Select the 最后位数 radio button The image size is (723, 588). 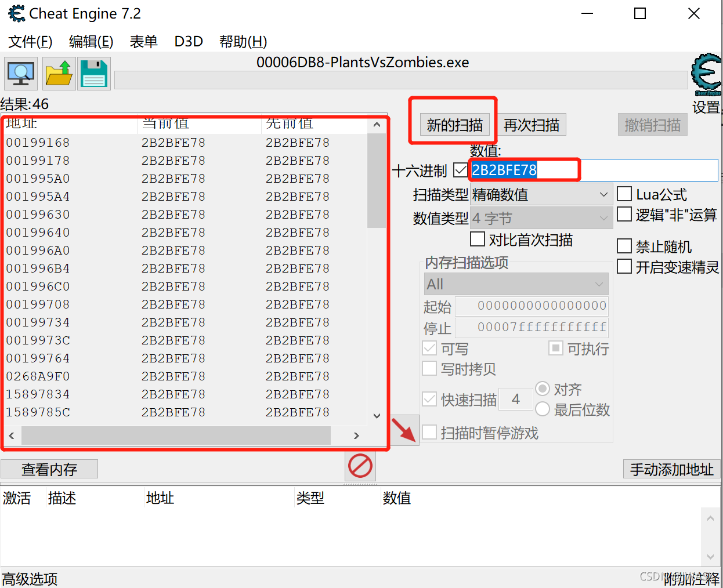coord(543,409)
